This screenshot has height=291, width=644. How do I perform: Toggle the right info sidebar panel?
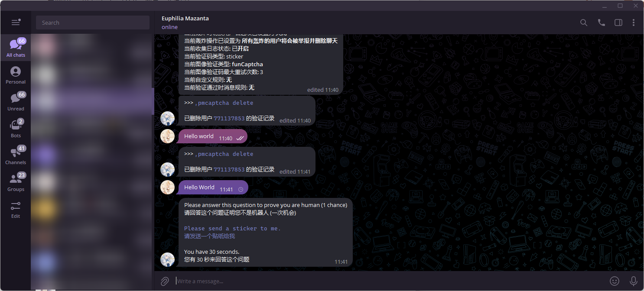click(618, 23)
